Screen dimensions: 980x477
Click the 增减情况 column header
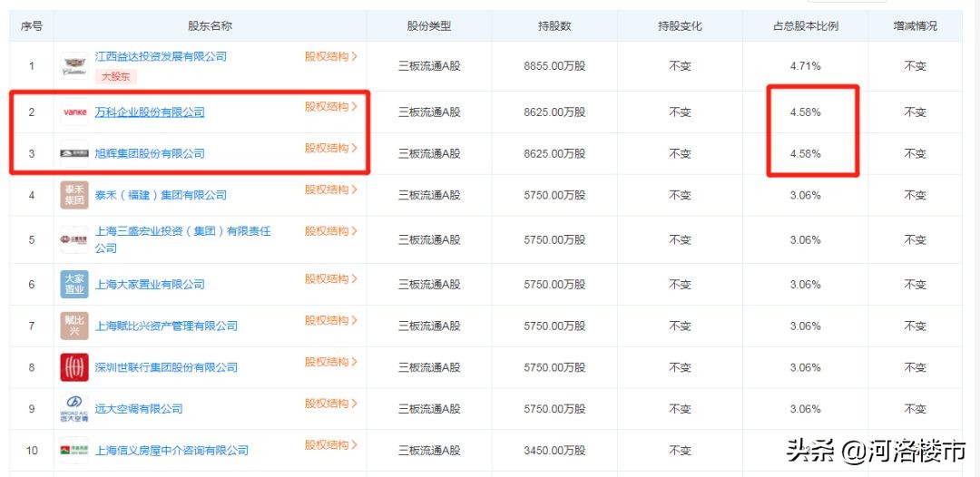click(x=915, y=26)
